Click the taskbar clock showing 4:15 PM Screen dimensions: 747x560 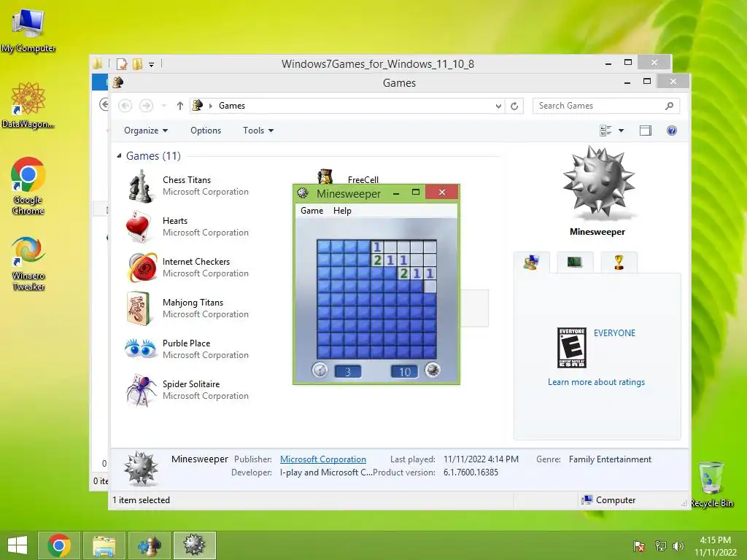(715, 545)
